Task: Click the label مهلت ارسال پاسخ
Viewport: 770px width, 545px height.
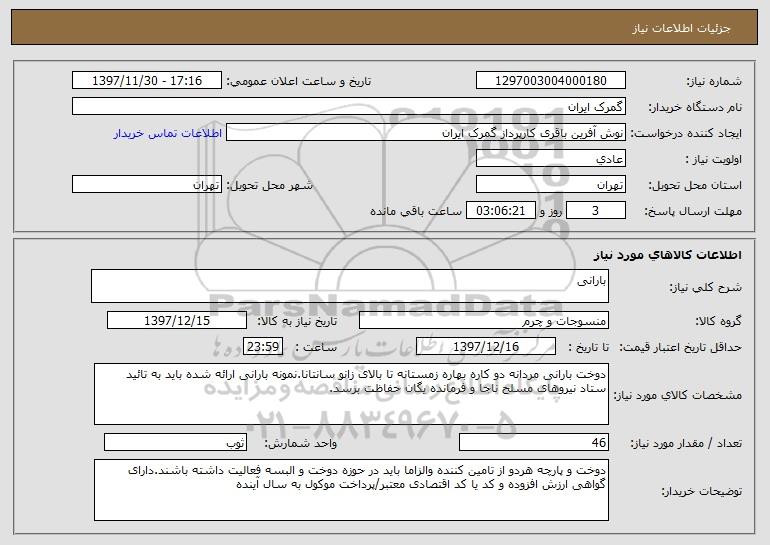Action: pyautogui.click(x=693, y=211)
